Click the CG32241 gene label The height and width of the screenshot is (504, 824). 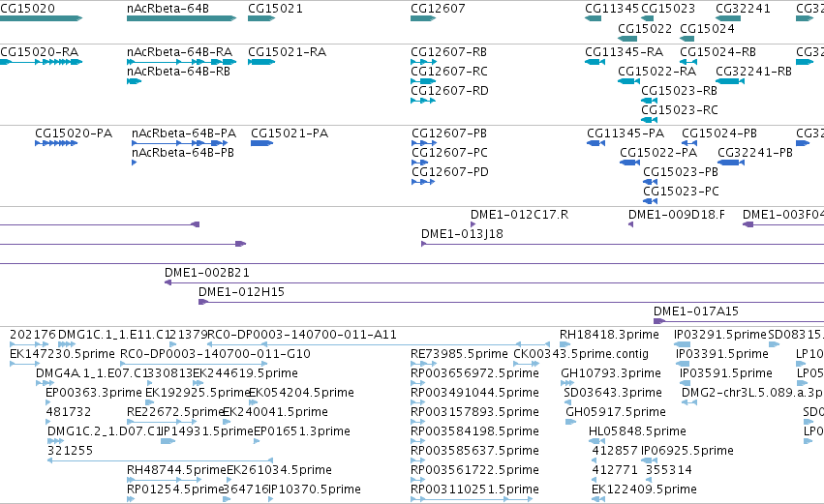click(743, 9)
